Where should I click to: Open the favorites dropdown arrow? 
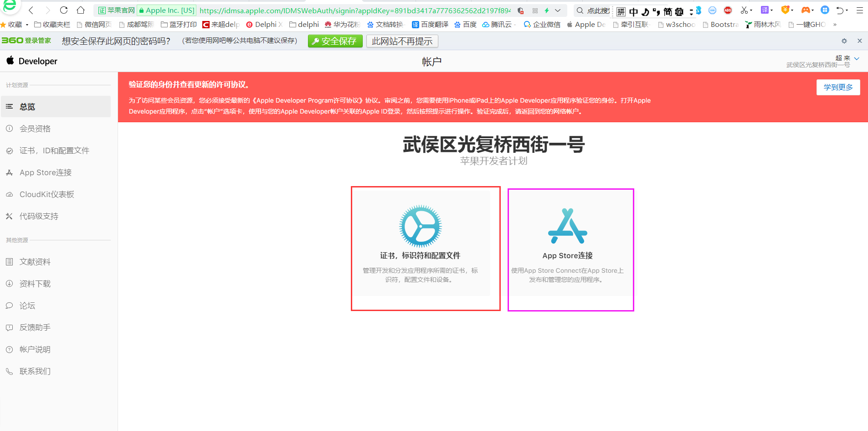[27, 25]
